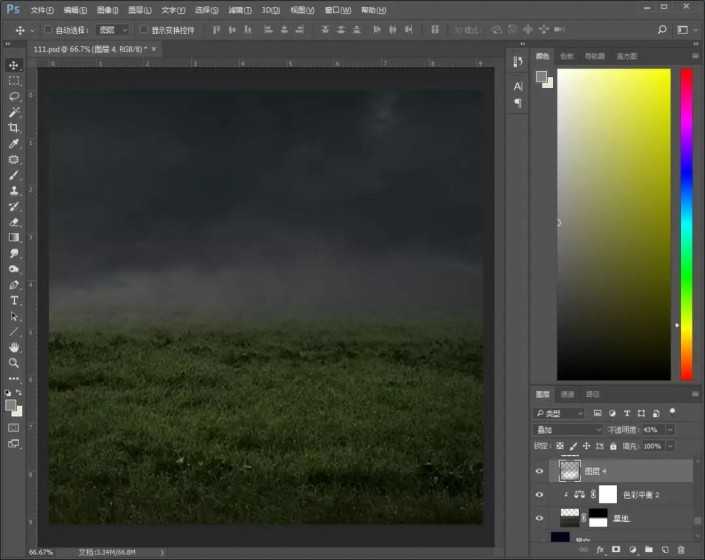Click the 草地 layer mask thumbnail
The height and width of the screenshot is (560, 705).
coord(597,518)
